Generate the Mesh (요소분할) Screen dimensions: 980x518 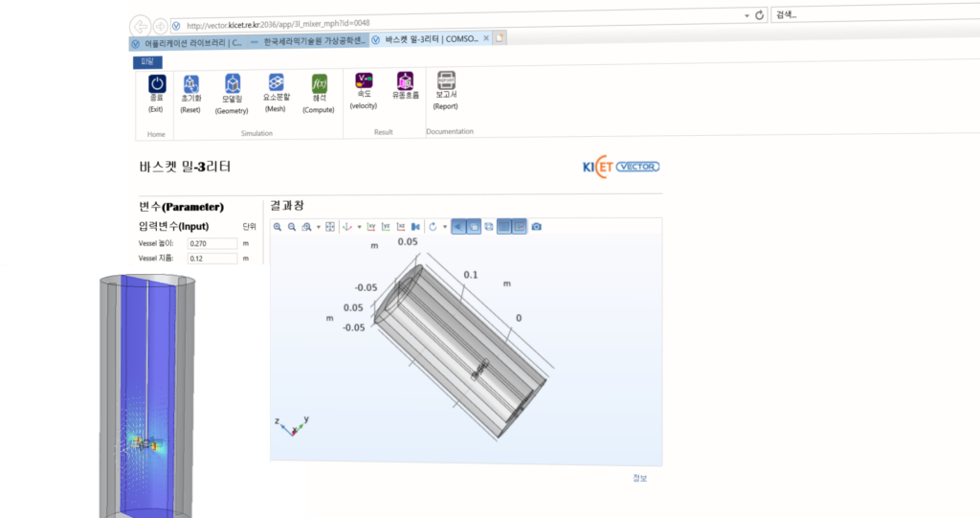(276, 84)
